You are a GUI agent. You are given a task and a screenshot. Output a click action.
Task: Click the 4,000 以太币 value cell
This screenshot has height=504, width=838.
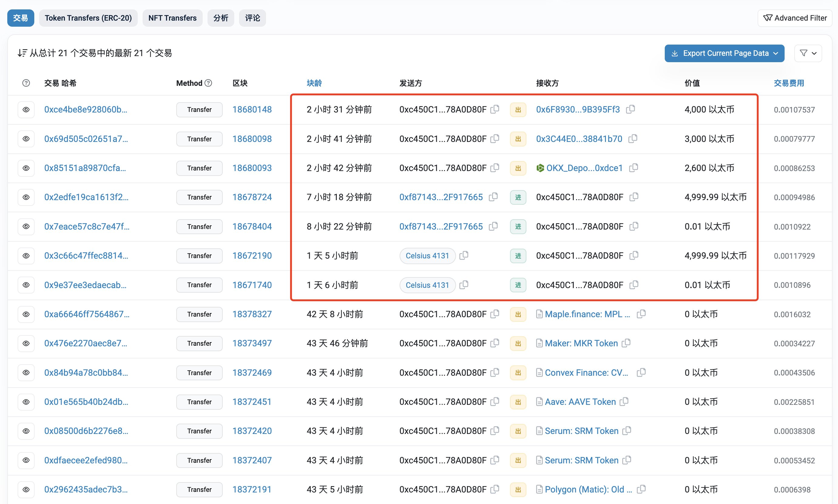tap(709, 109)
